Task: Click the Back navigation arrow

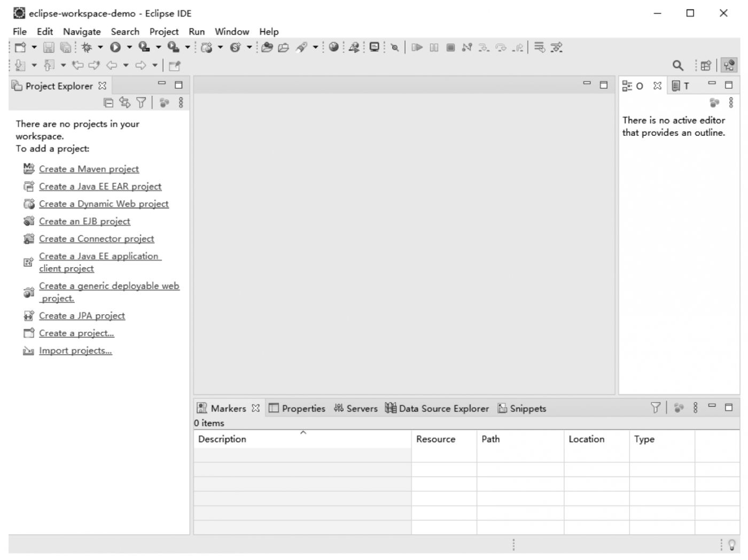Action: [112, 65]
